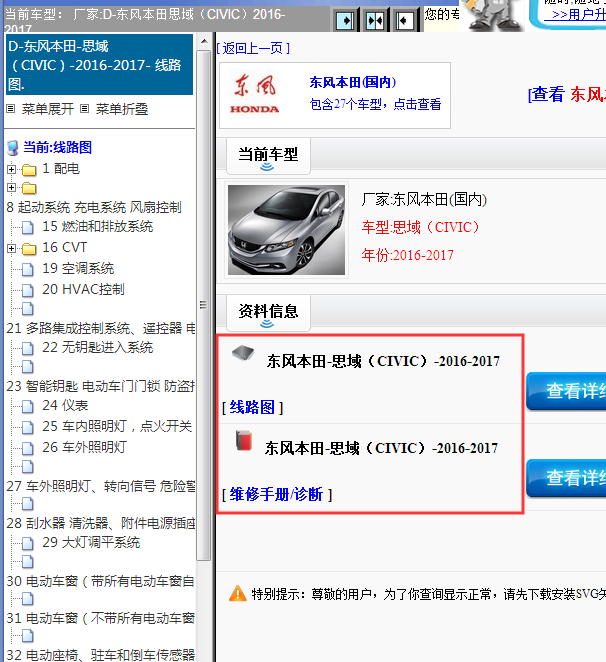Click the Dongfeng Honda logo

[255, 95]
